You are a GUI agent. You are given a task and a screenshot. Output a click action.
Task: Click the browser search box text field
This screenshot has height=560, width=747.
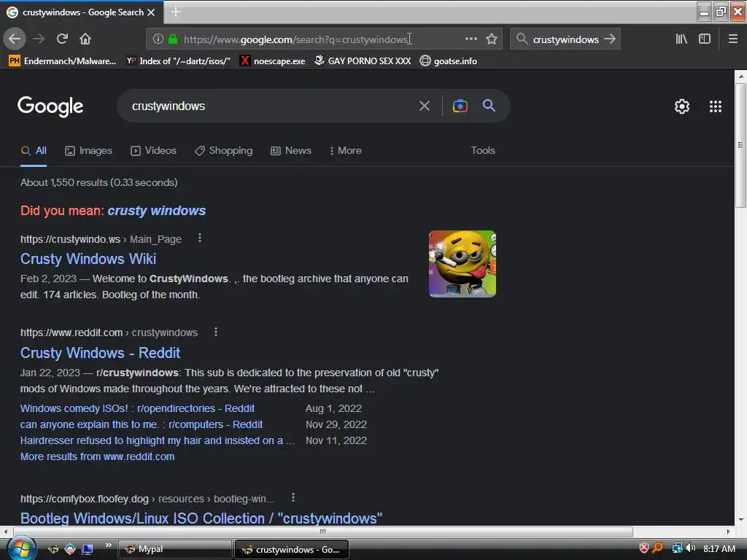pos(565,39)
